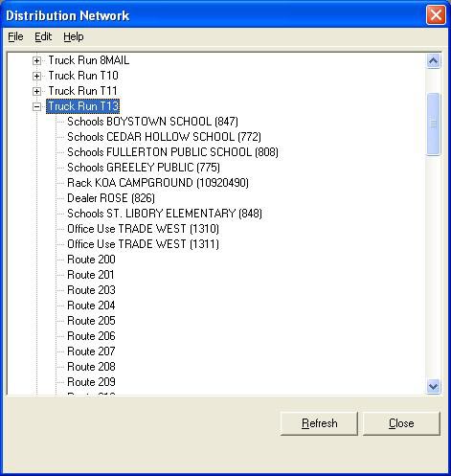Open the File menu
The image size is (451, 476).
(x=15, y=36)
